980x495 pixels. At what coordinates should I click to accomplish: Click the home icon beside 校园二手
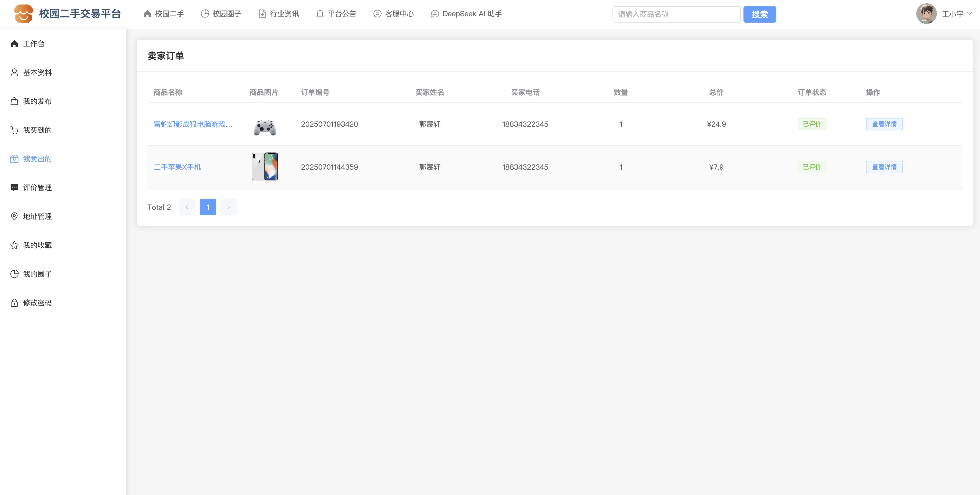pyautogui.click(x=147, y=14)
